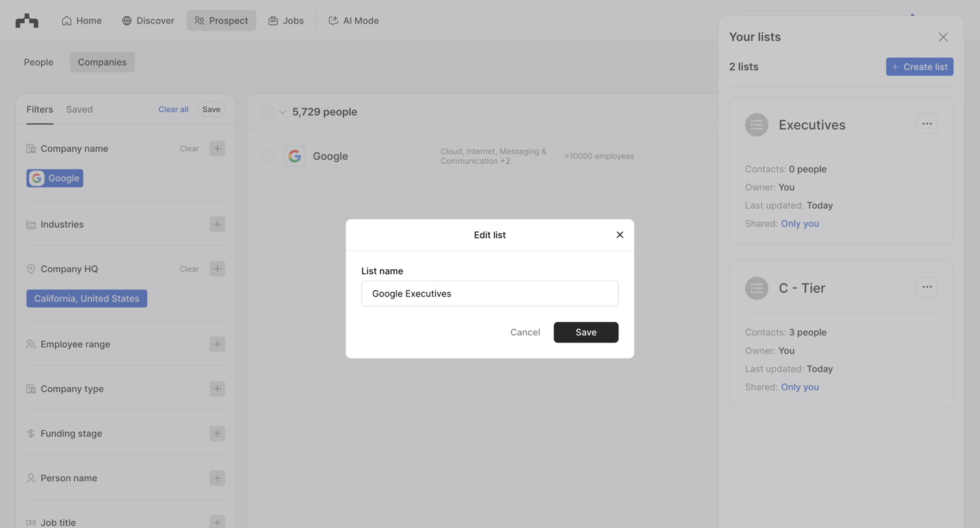
Task: Save the edited list name
Action: 586,332
